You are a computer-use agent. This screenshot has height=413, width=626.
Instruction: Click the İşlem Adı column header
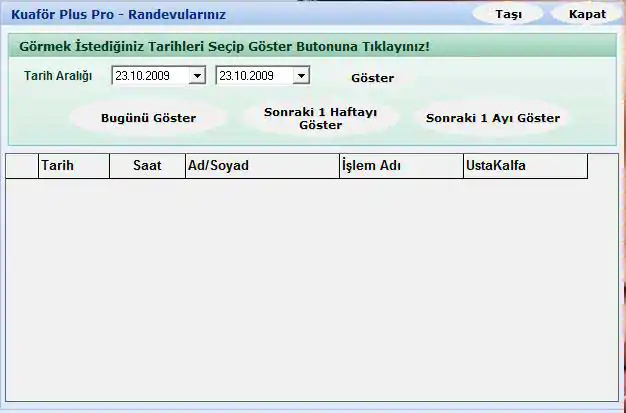(x=400, y=167)
